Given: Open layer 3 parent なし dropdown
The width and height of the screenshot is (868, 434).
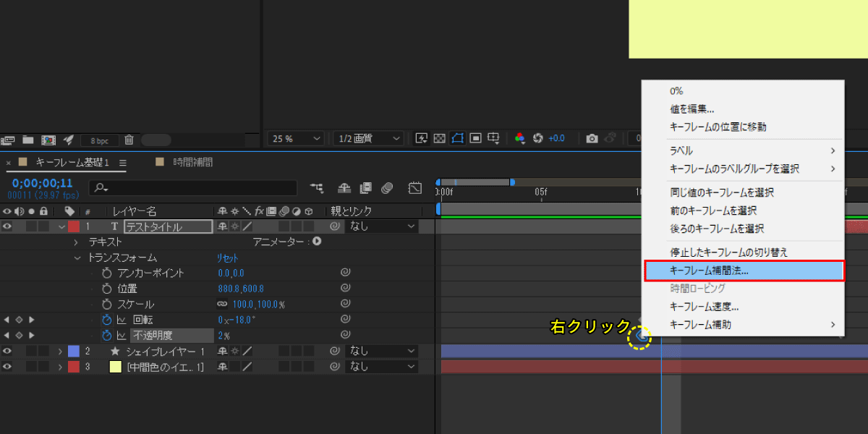Looking at the screenshot, I should tap(382, 367).
